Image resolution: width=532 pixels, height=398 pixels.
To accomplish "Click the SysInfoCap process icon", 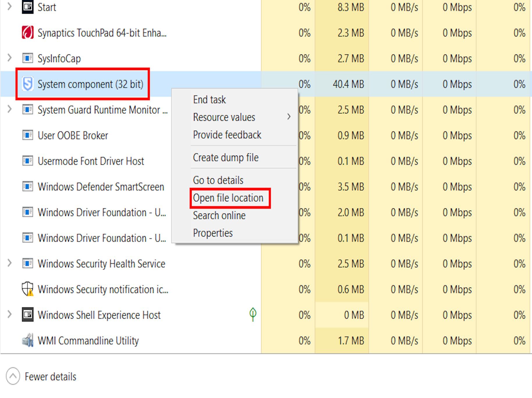I will (x=28, y=58).
